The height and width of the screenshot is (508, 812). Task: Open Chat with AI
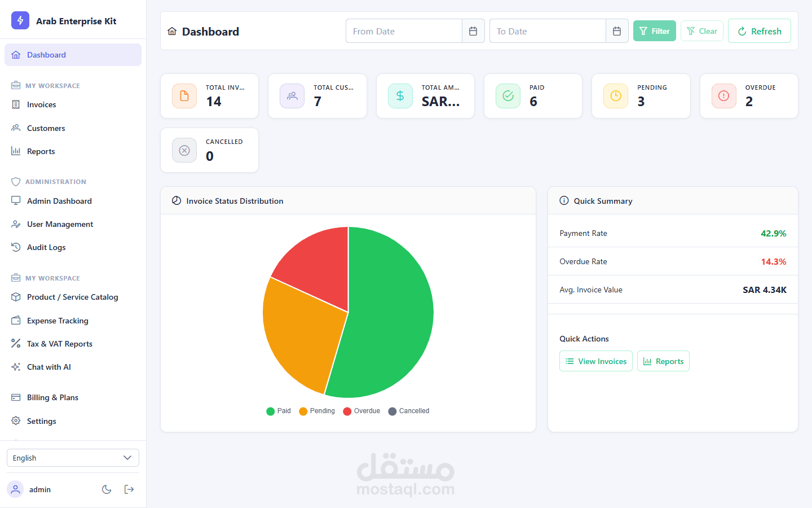73,367
